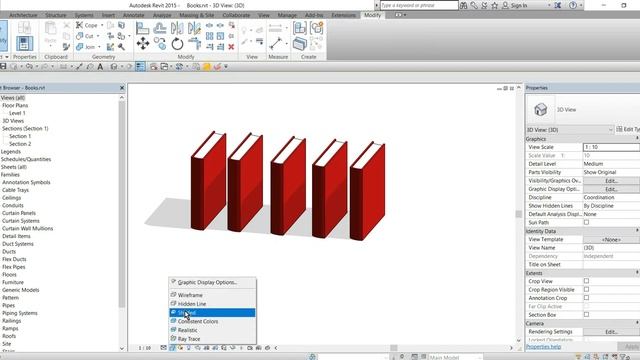Click the Cut geometry tool
This screenshot has width=640, height=360.
click(85, 36)
